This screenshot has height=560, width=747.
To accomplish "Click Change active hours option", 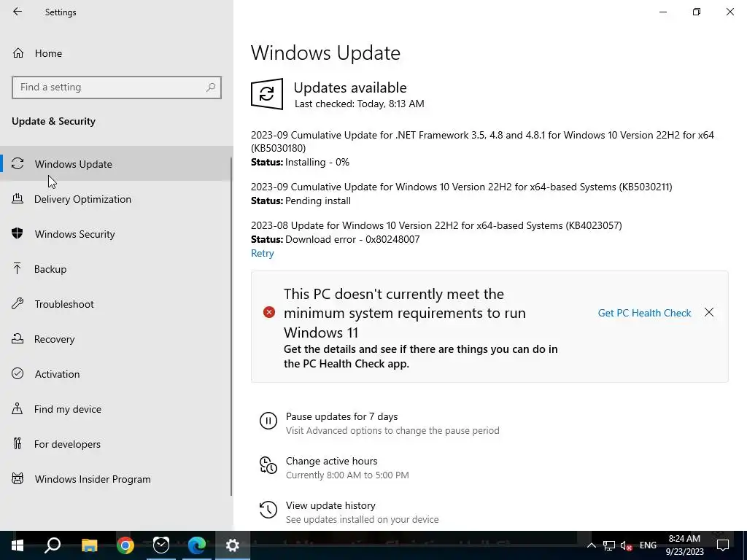I will coord(332,461).
